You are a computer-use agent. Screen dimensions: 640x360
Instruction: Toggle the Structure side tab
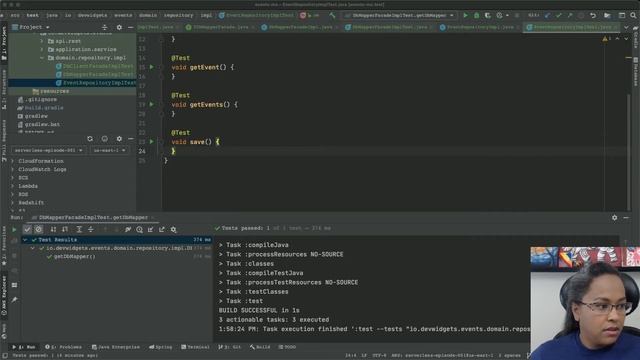[x=4, y=89]
